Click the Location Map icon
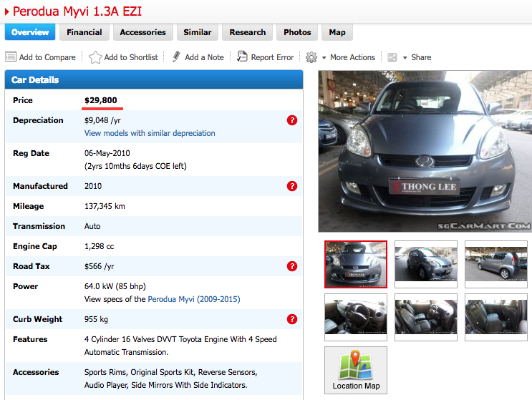532x400 pixels. point(355,370)
